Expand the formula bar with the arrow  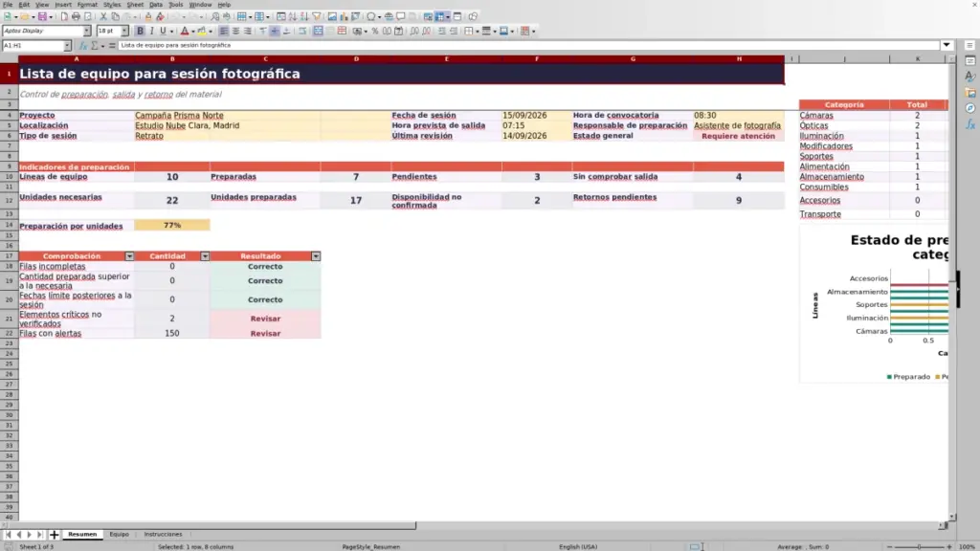coord(947,46)
